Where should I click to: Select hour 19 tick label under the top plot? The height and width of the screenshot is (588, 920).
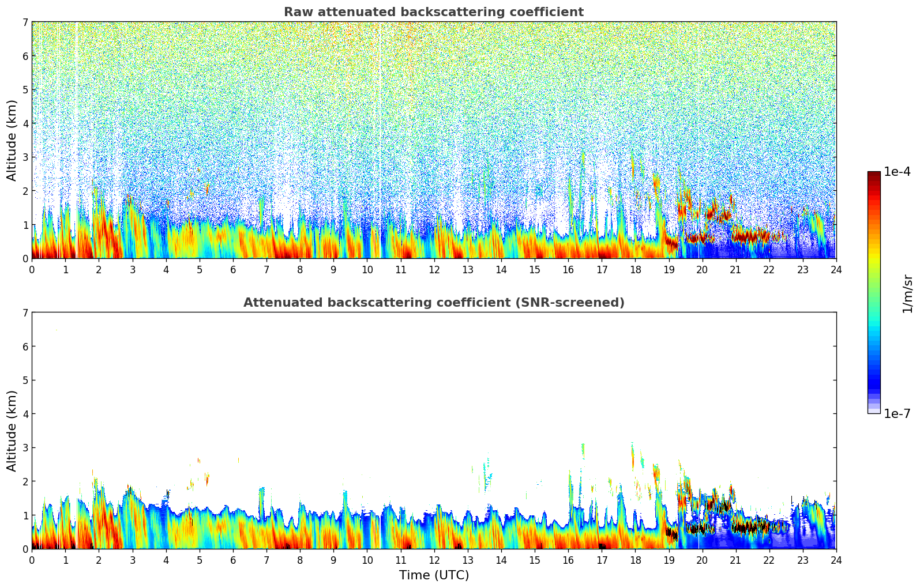[x=669, y=269]
